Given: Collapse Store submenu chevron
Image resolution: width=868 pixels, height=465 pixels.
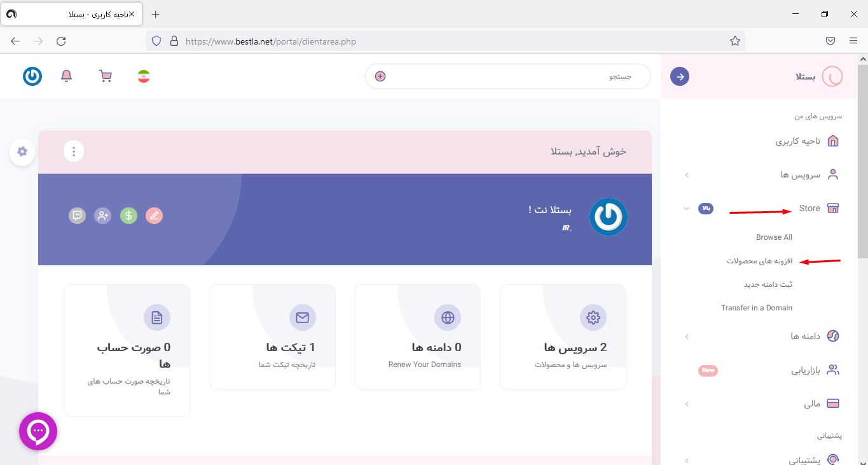Looking at the screenshot, I should [686, 209].
